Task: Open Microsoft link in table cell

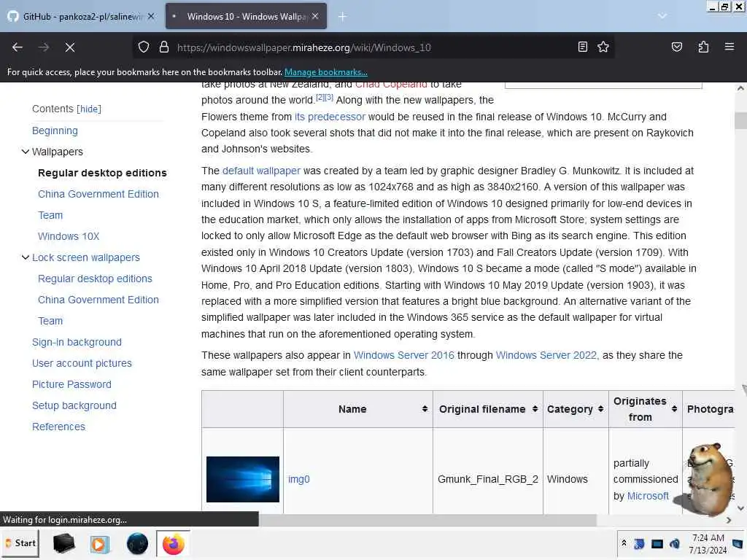Action: pyautogui.click(x=648, y=496)
